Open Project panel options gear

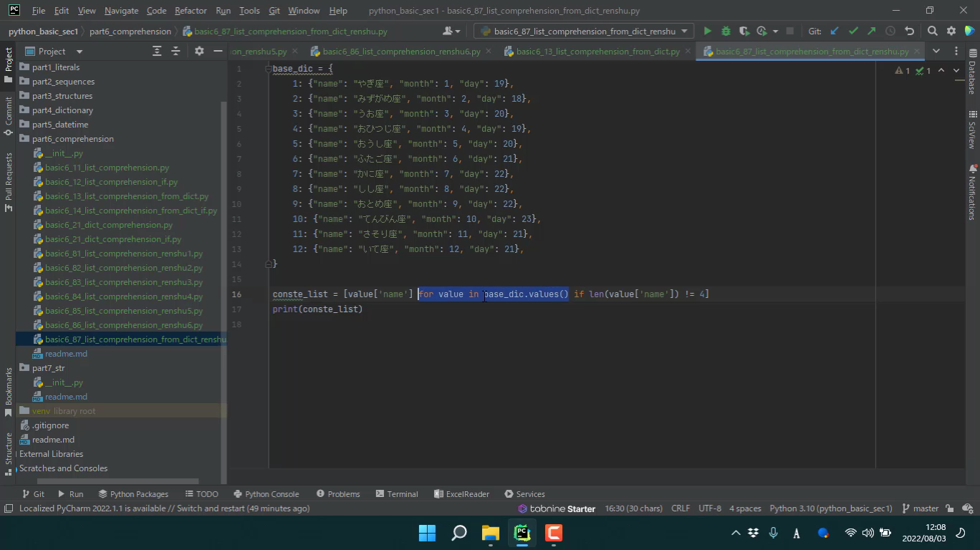pos(199,51)
